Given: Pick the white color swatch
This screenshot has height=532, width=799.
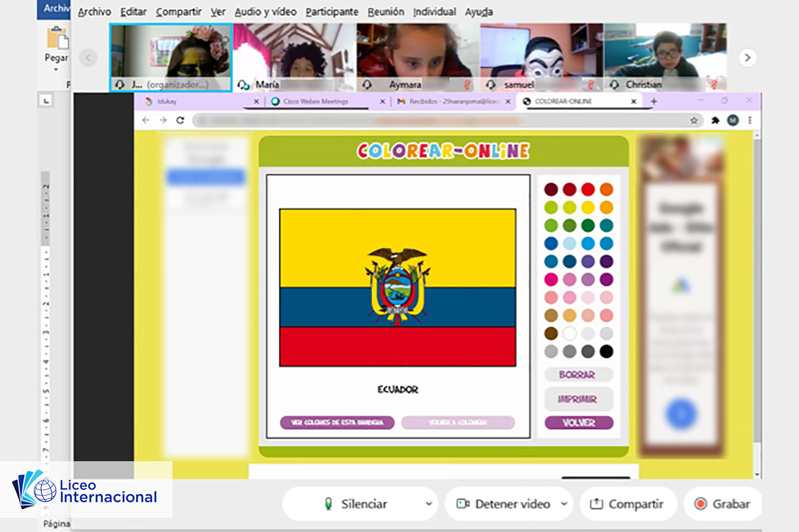Looking at the screenshot, I should [x=569, y=333].
